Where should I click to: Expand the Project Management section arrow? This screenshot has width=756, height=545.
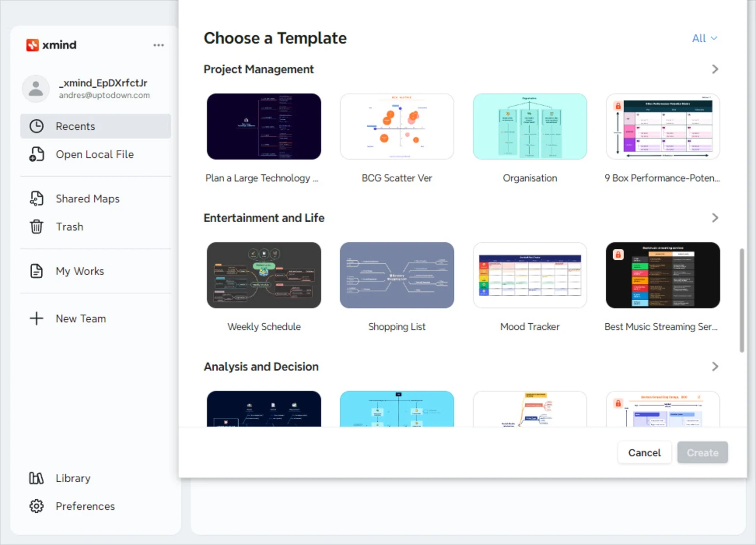click(715, 69)
